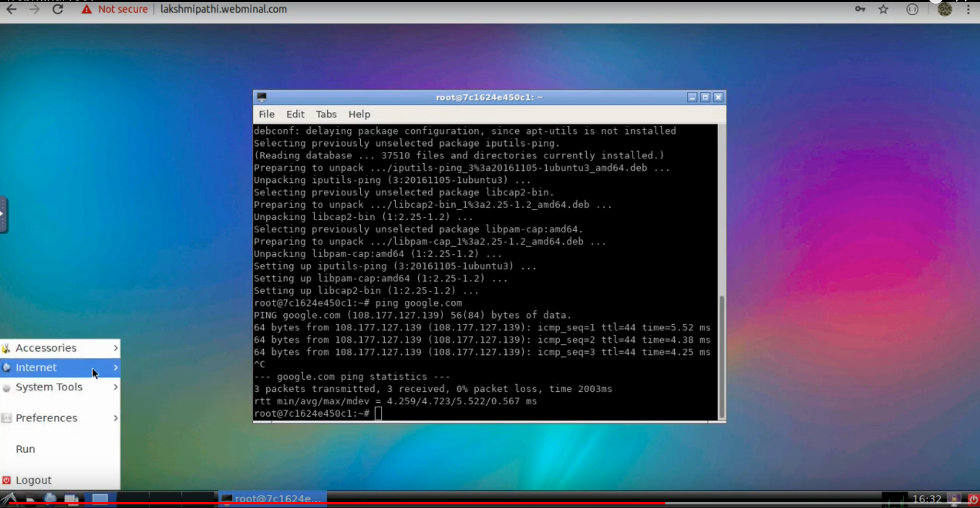Click the taskbar clock showing 16:32
Viewport: 980px width, 508px height.
(x=927, y=499)
